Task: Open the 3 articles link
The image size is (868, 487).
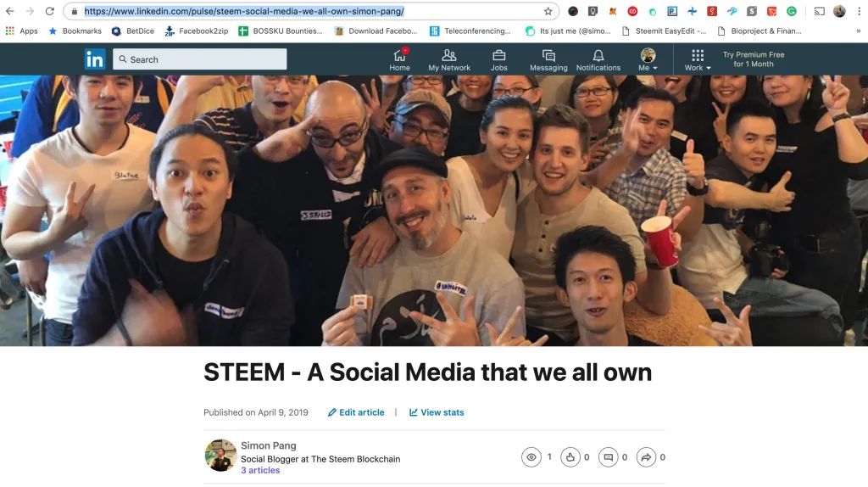Action: point(260,470)
